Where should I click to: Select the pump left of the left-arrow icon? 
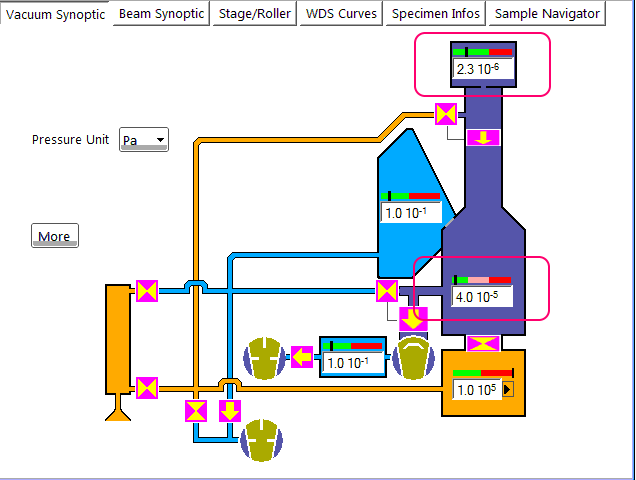(x=264, y=358)
